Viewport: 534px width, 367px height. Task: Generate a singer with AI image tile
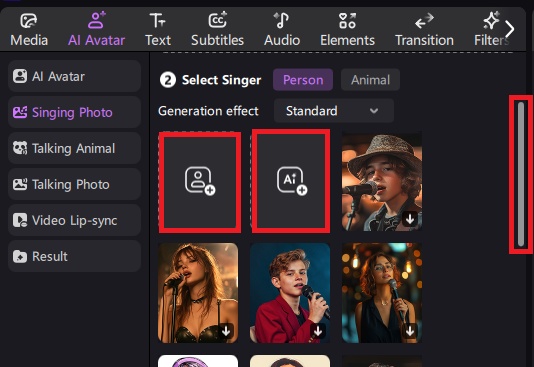pos(291,181)
